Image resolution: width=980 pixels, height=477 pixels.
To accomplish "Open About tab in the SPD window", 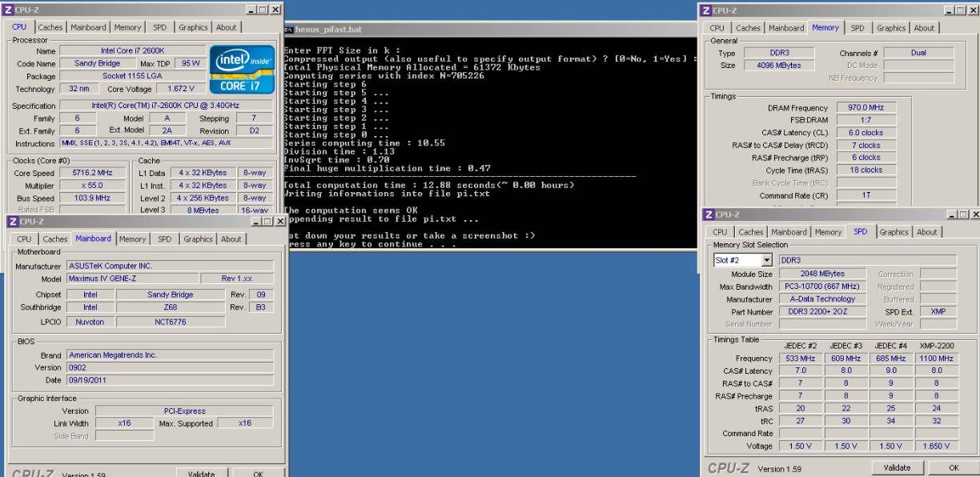I will point(927,232).
